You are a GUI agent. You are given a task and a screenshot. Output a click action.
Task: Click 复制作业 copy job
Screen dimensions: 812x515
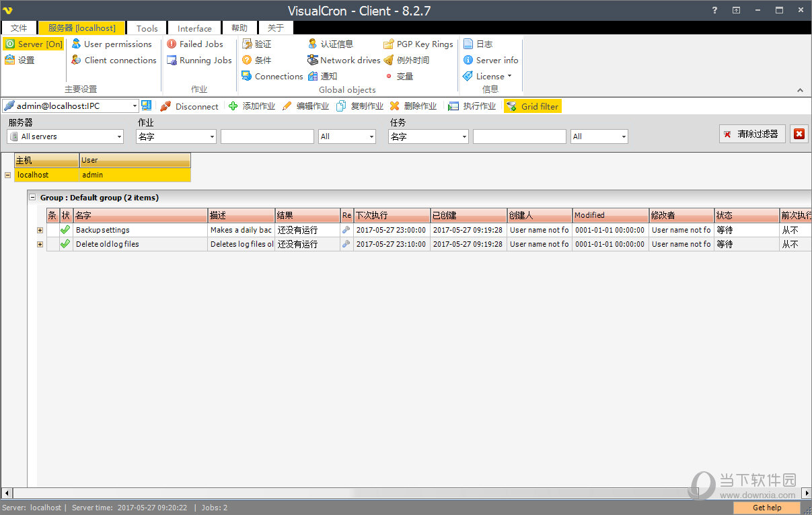point(360,106)
